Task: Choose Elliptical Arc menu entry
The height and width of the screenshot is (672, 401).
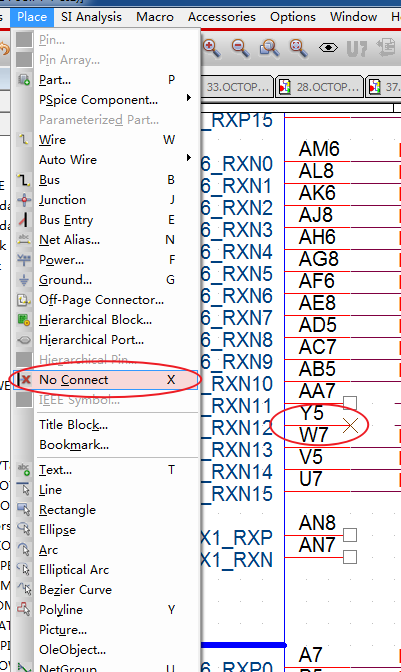Action: click(74, 570)
